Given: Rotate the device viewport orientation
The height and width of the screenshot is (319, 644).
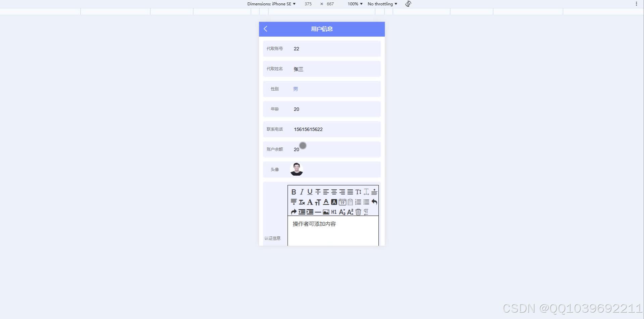Looking at the screenshot, I should (x=408, y=4).
